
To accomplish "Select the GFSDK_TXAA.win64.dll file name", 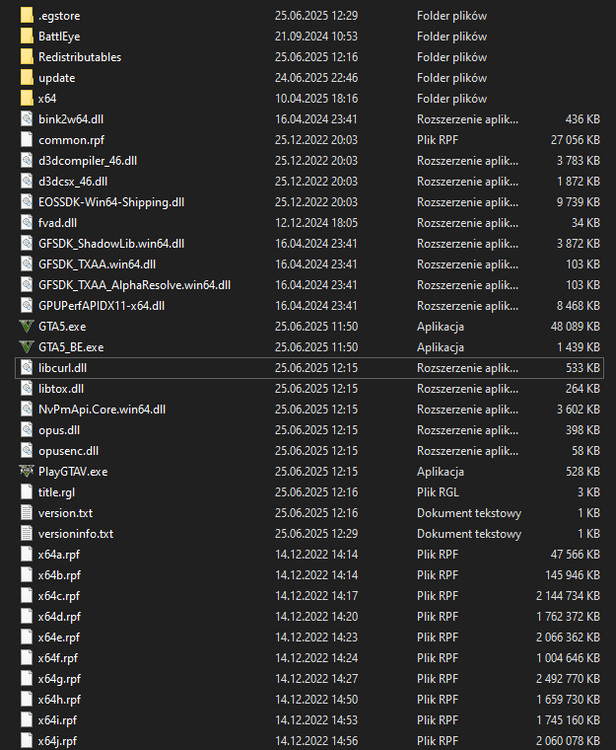I will 97,265.
